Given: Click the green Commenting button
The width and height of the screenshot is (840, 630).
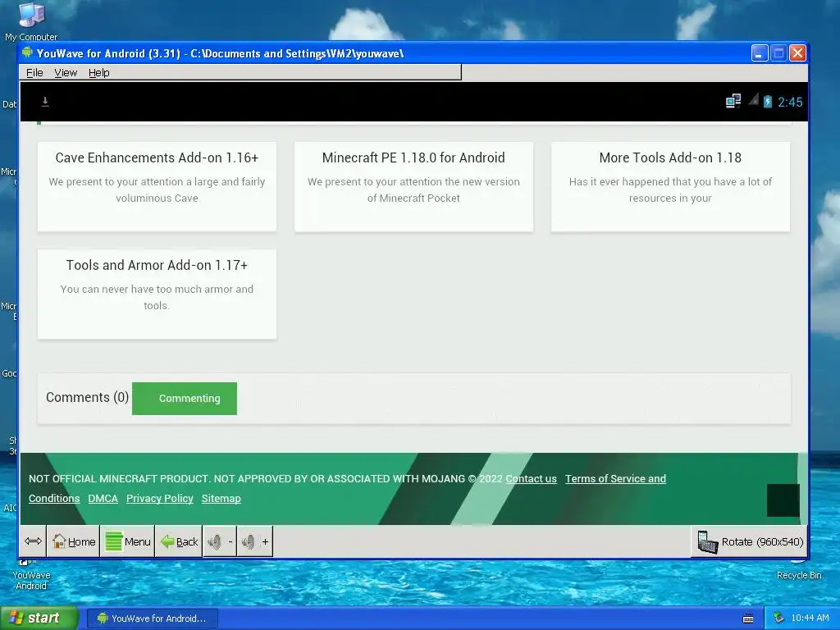Looking at the screenshot, I should [185, 398].
